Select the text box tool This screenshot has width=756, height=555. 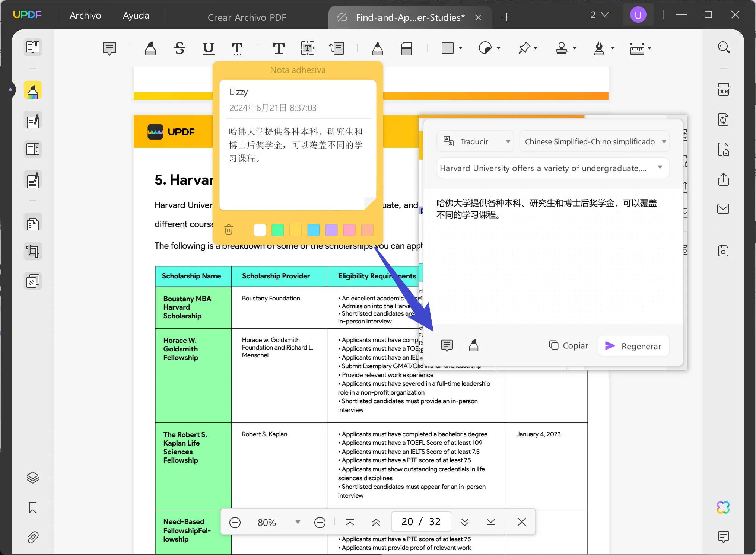(x=308, y=48)
